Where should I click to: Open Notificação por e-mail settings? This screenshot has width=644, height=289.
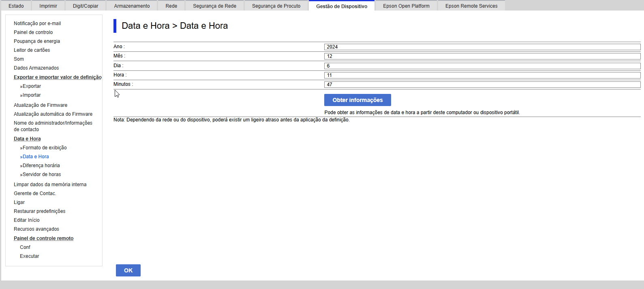click(37, 23)
